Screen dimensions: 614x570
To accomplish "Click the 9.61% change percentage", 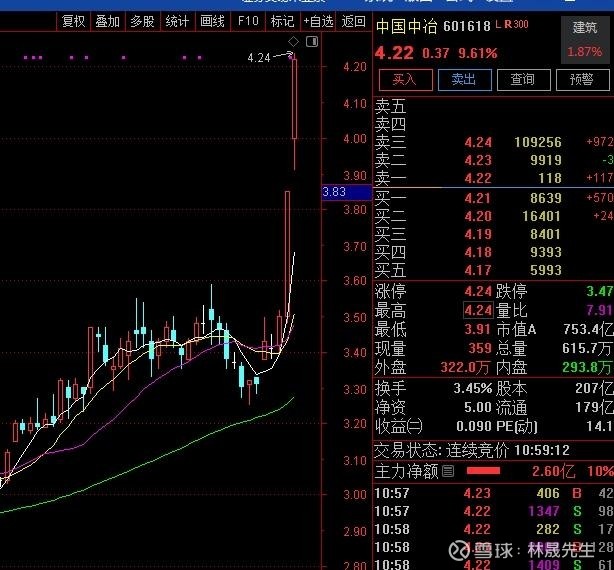I will (x=478, y=53).
